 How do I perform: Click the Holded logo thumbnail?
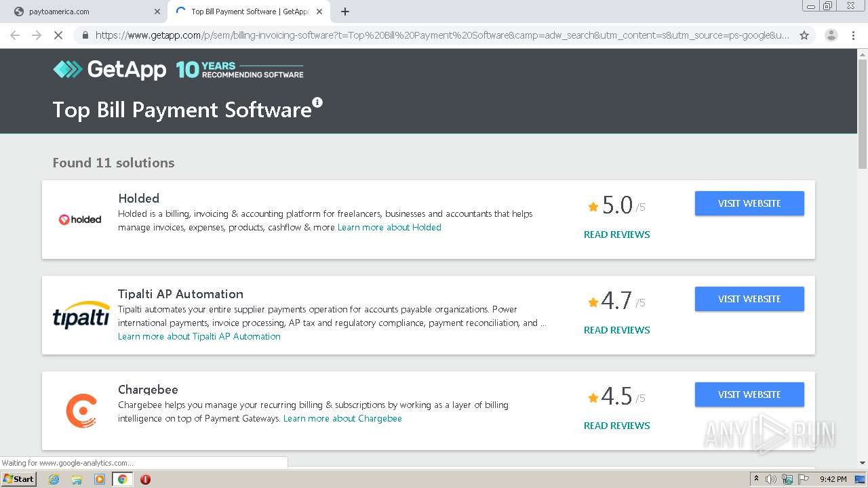tap(80, 220)
